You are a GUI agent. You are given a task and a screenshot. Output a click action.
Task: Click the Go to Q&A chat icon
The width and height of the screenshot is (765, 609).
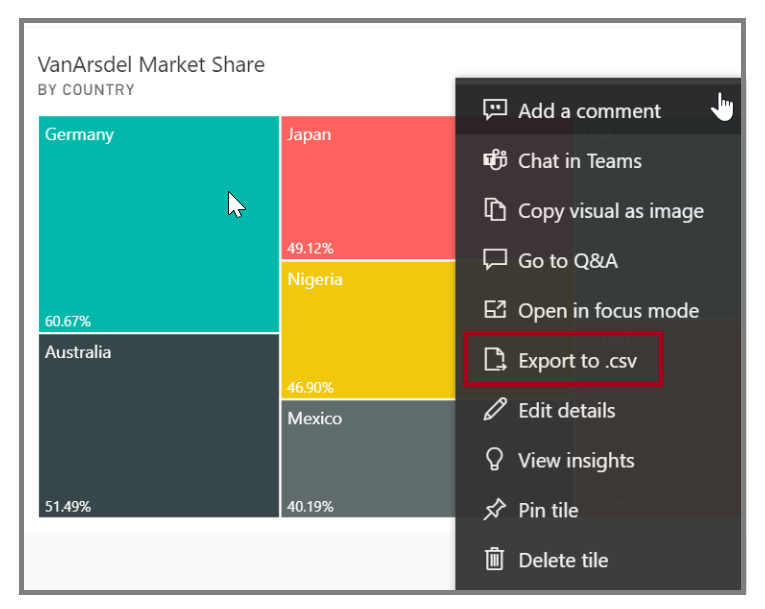[x=495, y=260]
